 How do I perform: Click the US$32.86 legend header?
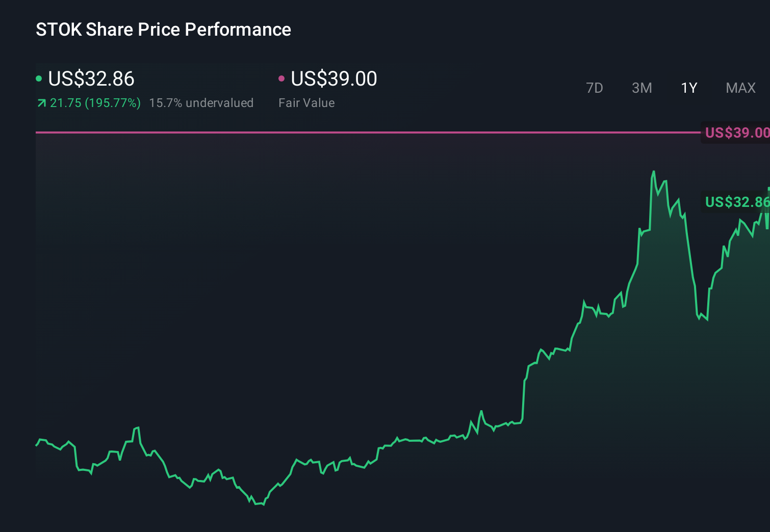coord(91,79)
